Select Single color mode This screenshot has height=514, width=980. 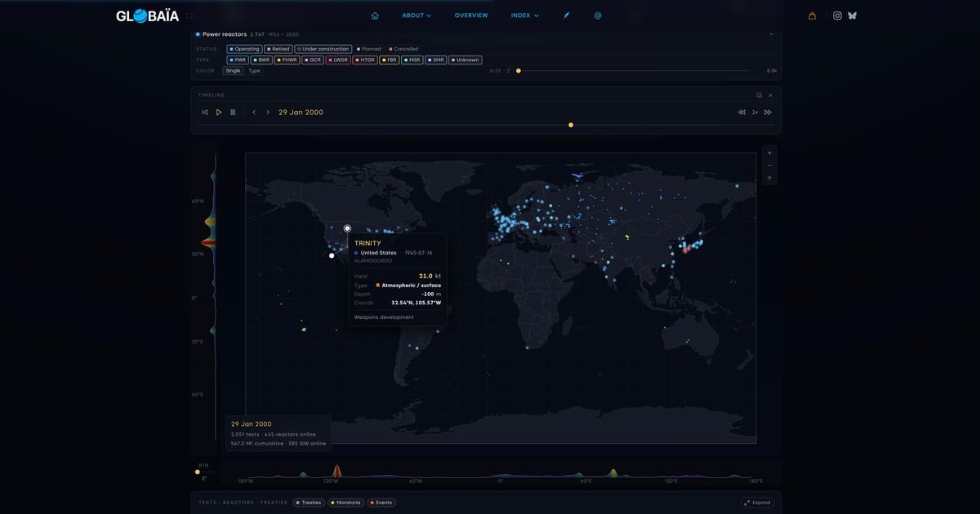coord(233,71)
